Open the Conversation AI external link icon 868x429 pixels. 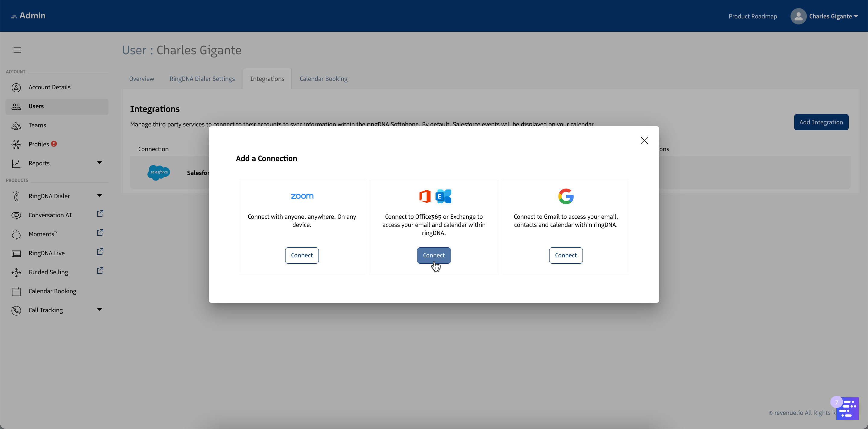click(100, 214)
